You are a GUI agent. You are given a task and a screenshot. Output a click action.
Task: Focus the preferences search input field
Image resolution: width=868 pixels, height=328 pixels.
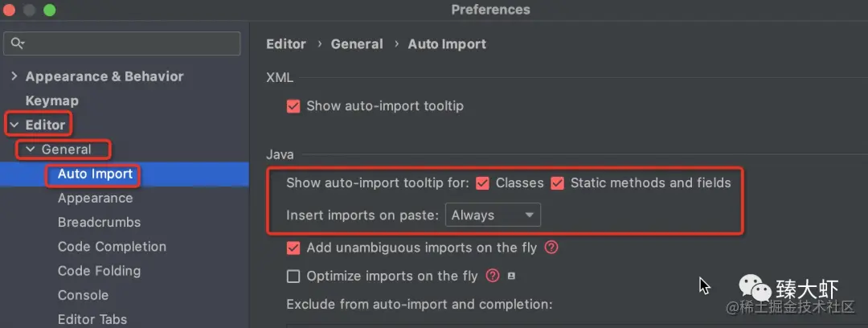(x=122, y=43)
